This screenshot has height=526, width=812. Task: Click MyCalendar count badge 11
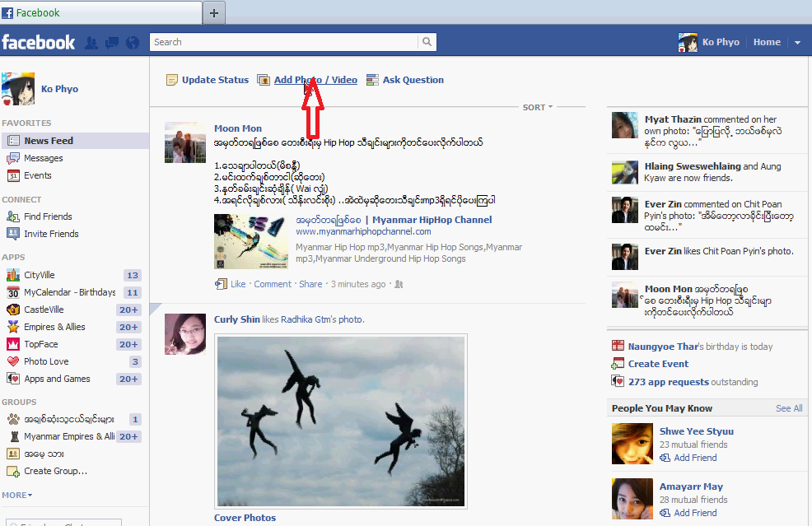click(133, 292)
